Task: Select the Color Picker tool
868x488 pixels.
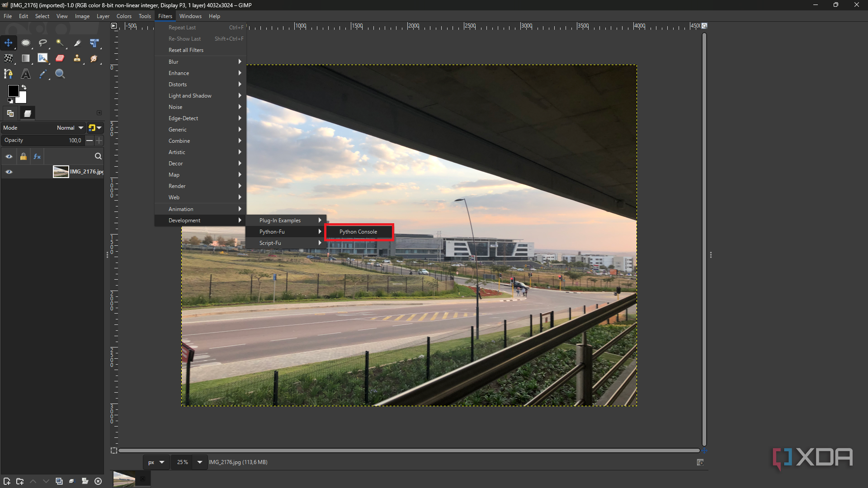Action: tap(43, 74)
